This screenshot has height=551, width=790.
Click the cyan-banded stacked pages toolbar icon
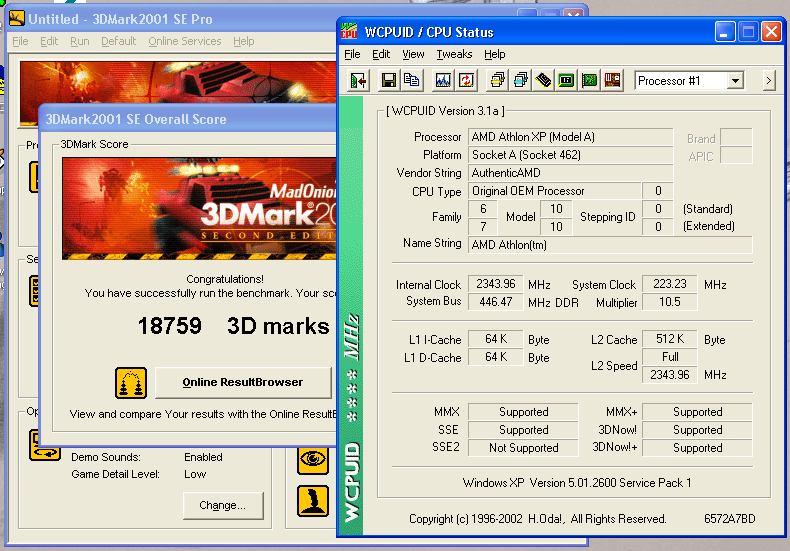coord(520,81)
